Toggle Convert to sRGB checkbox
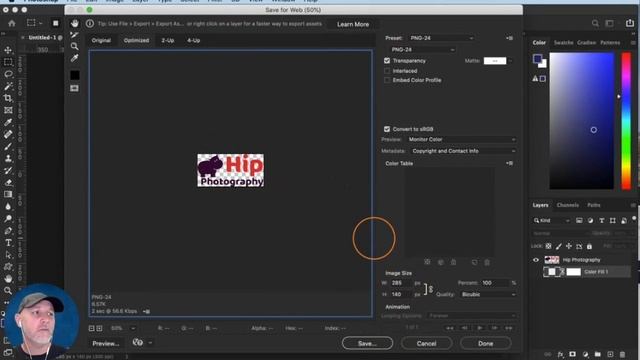Viewport: 640px width, 360px height. coord(387,129)
